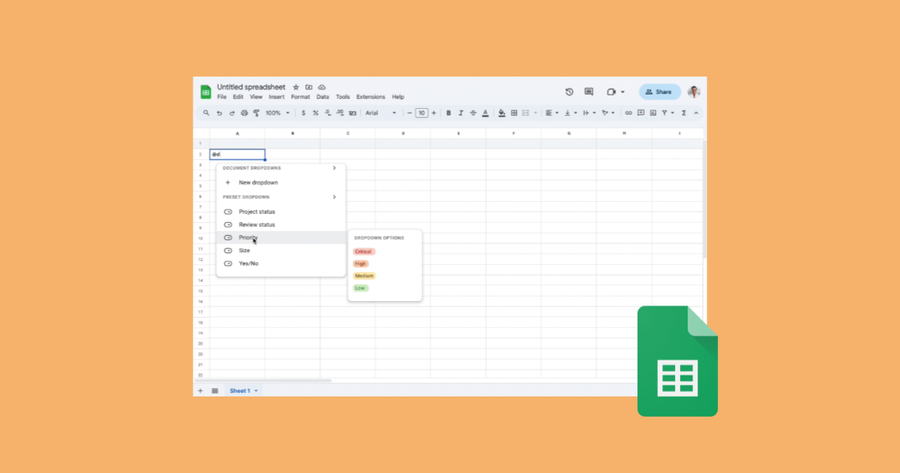Undo the last action
The width and height of the screenshot is (900, 473).
[x=219, y=113]
